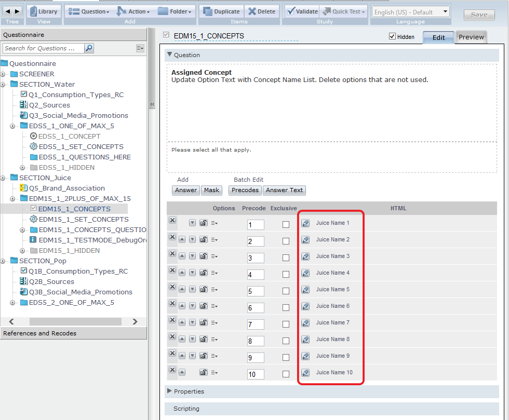Collapse the Question section
Screen dimensions: 509x420
[x=169, y=55]
